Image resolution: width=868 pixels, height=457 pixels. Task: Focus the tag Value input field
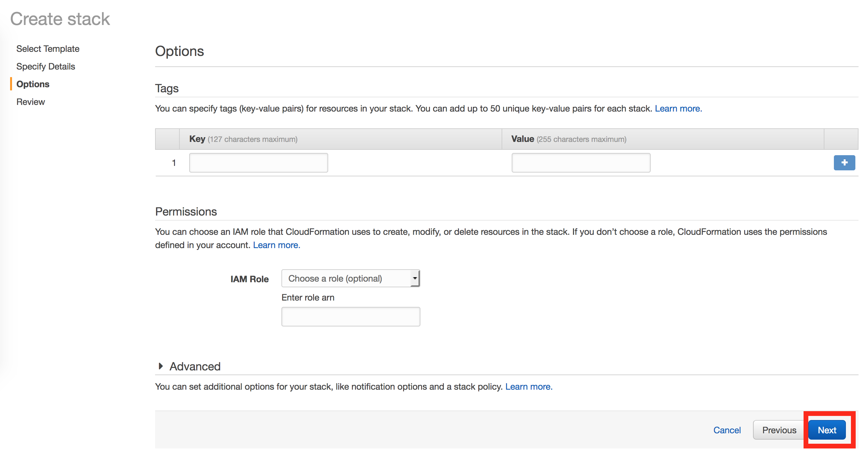pos(581,162)
